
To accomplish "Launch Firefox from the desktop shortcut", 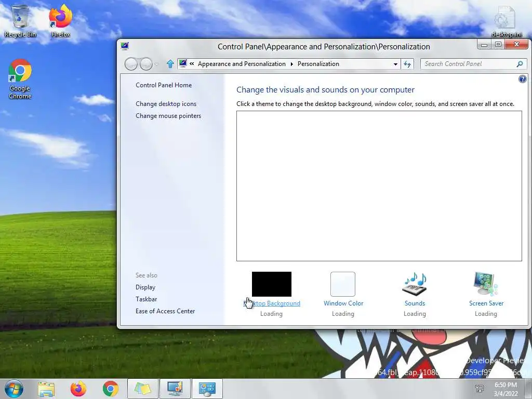I will click(61, 21).
